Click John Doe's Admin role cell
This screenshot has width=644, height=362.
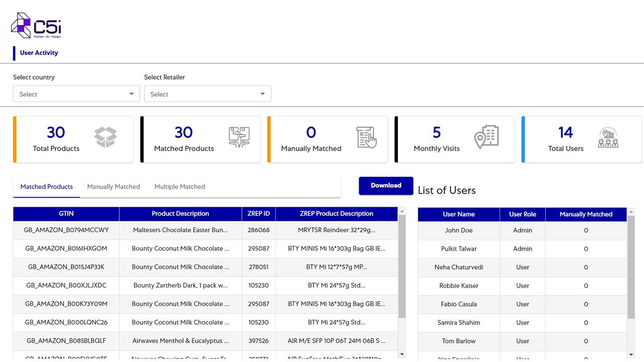coord(523,230)
